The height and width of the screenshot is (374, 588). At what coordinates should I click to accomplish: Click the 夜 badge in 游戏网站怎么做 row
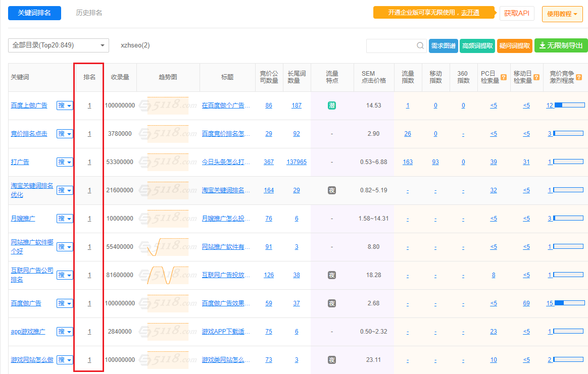[x=332, y=360]
